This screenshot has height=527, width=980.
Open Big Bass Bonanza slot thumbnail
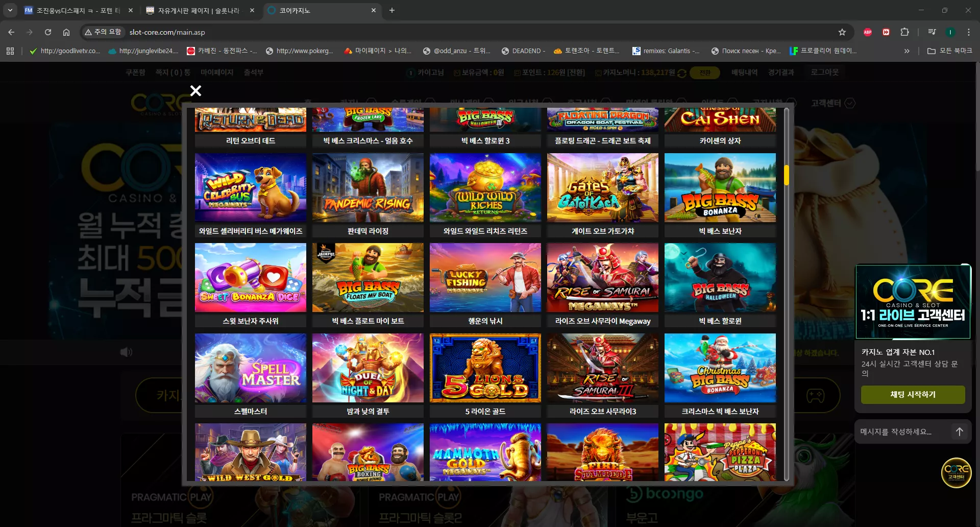click(720, 187)
